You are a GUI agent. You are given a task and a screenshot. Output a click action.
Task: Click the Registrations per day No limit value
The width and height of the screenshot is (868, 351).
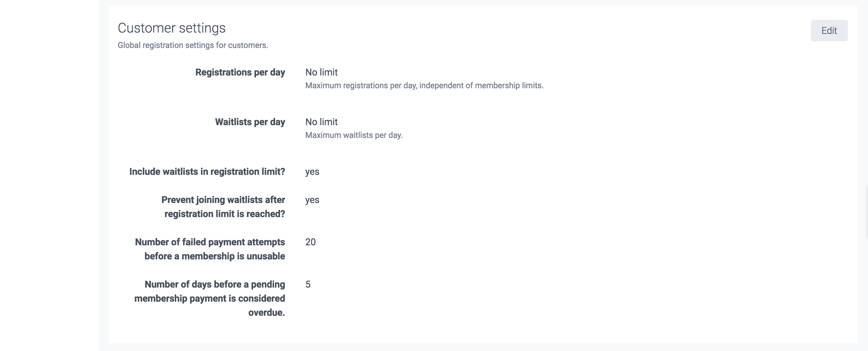(x=321, y=72)
